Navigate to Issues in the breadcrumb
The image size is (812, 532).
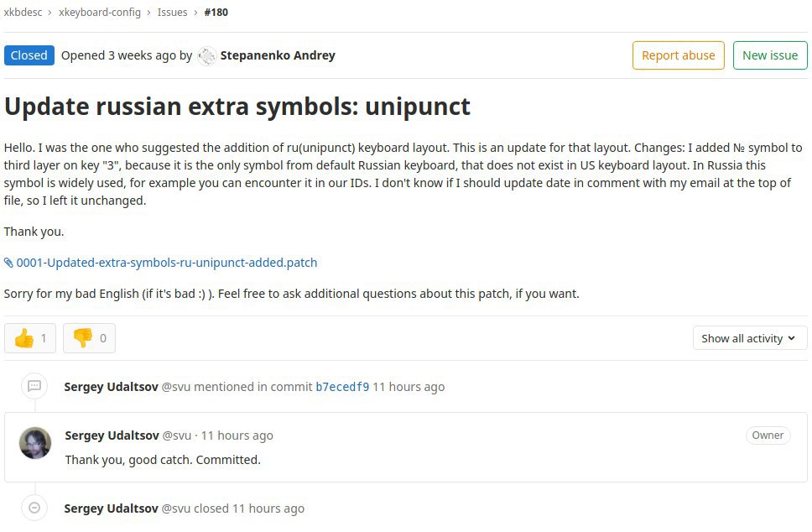point(173,12)
